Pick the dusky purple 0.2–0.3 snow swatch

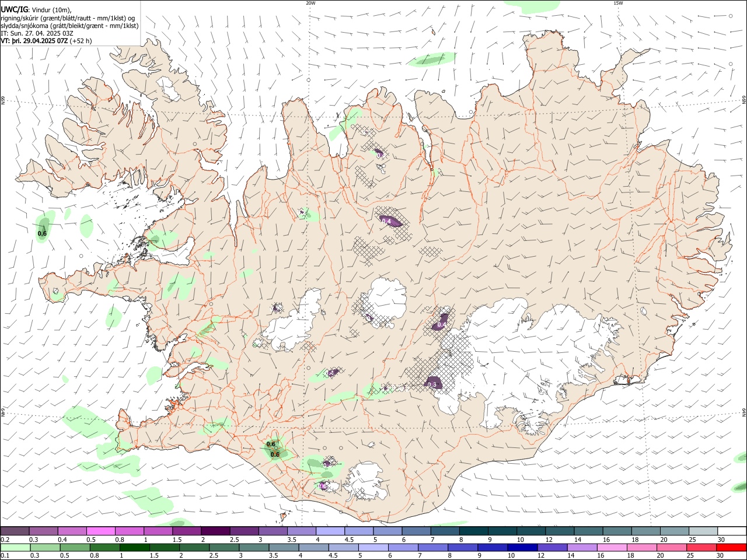[x=15, y=531]
